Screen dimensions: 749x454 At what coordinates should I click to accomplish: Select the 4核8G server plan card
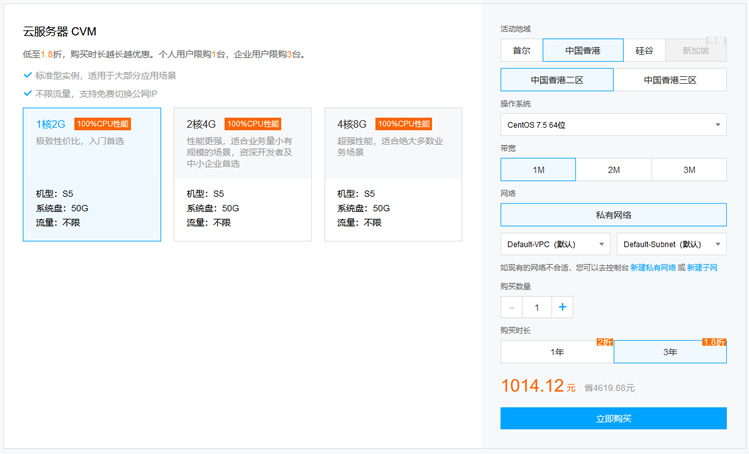point(392,175)
